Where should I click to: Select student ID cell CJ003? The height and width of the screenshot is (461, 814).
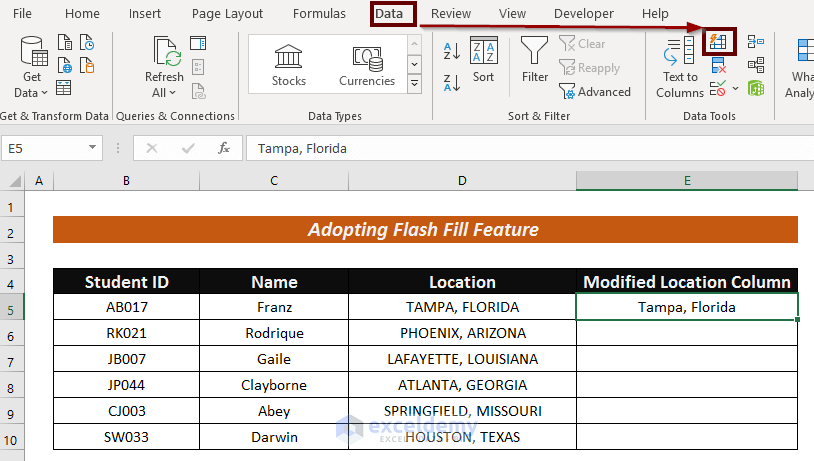tap(127, 411)
